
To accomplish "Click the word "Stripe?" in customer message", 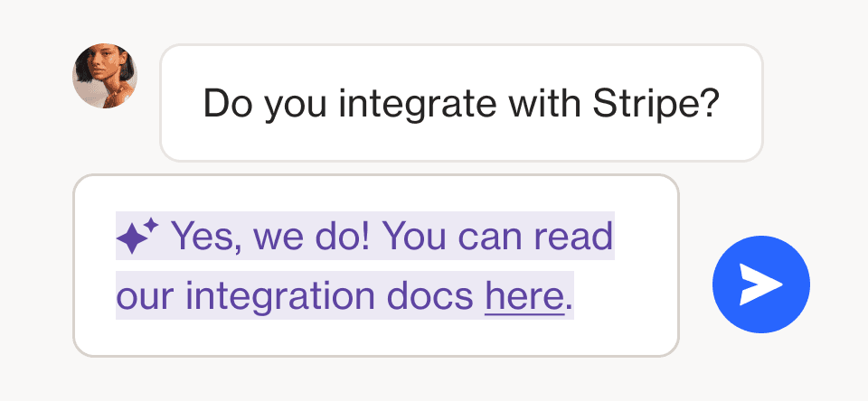I will tap(656, 104).
